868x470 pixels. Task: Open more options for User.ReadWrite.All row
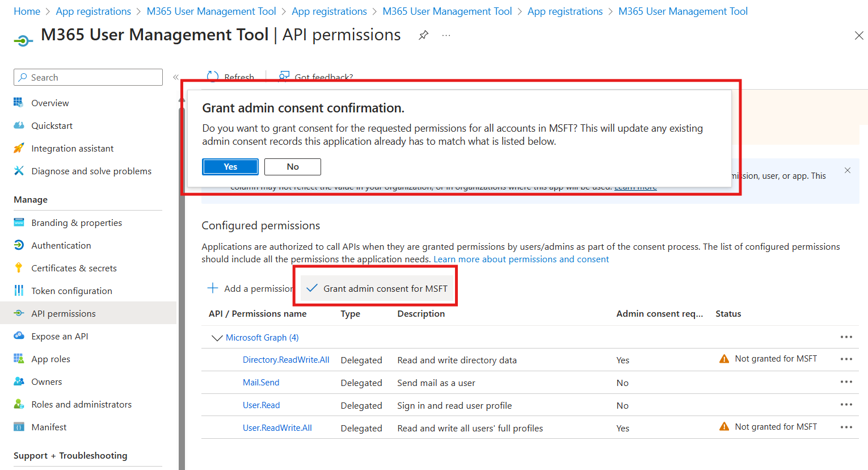click(846, 427)
